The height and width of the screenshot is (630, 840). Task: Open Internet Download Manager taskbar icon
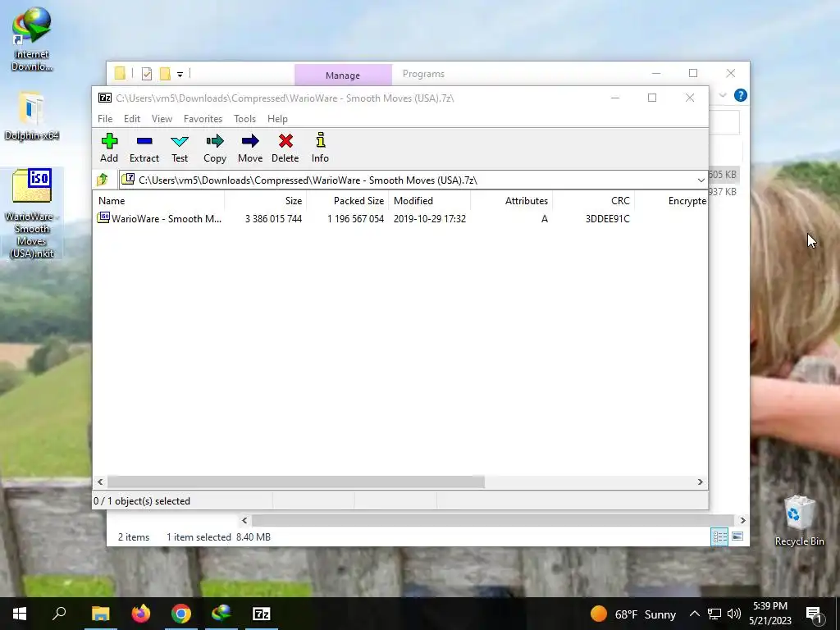(x=221, y=614)
